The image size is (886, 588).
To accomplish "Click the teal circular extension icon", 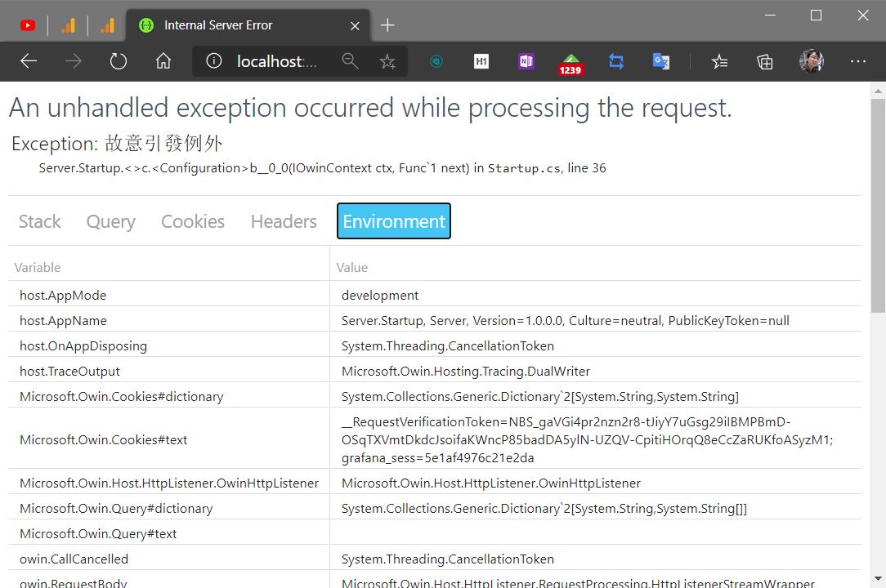I will [436, 61].
